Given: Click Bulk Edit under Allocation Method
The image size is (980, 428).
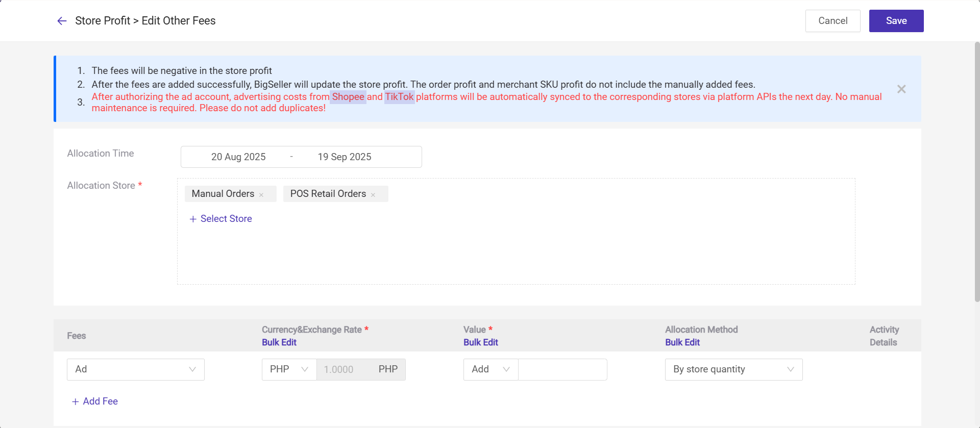Looking at the screenshot, I should click(x=682, y=342).
